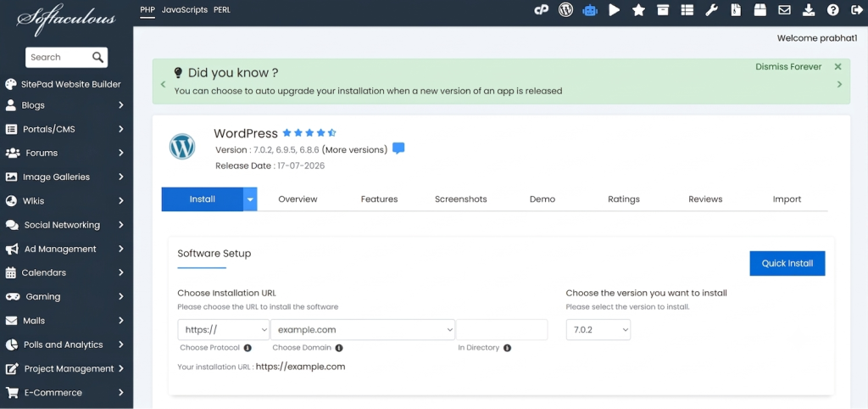Click the search magnifier icon
Screen dimensions: 868x409
click(x=98, y=57)
